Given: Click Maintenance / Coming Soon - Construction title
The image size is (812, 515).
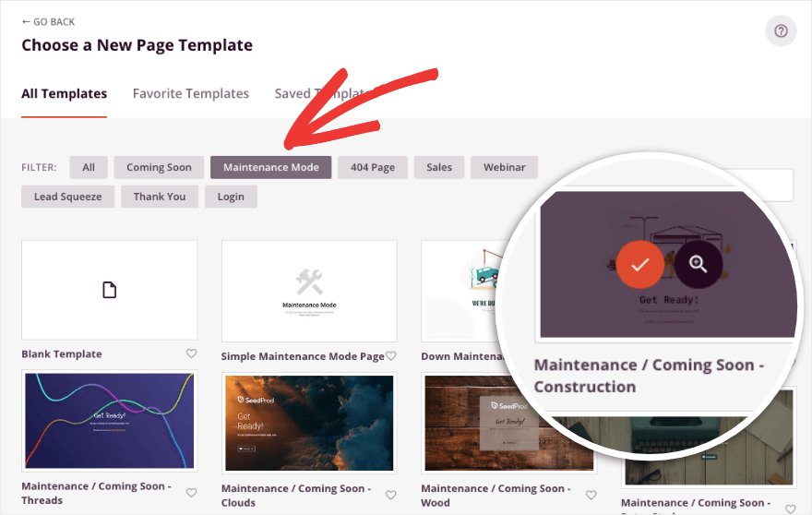Looking at the screenshot, I should 649,376.
